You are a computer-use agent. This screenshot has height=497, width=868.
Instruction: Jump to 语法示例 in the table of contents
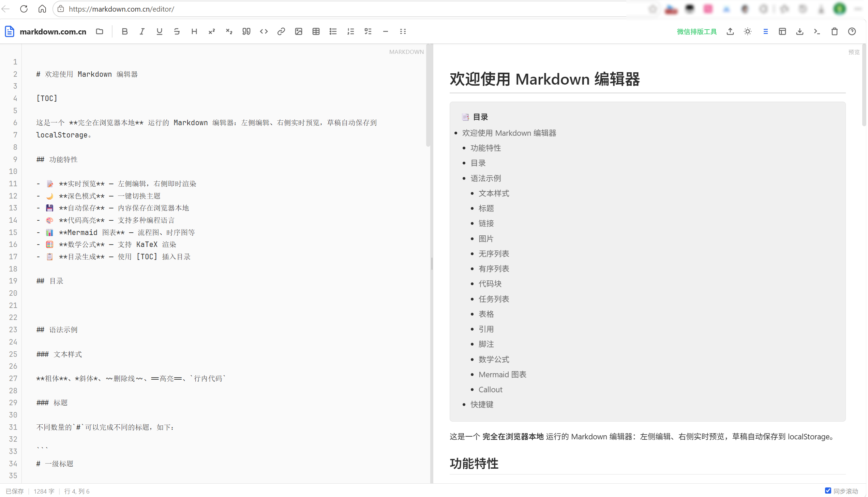[486, 178]
